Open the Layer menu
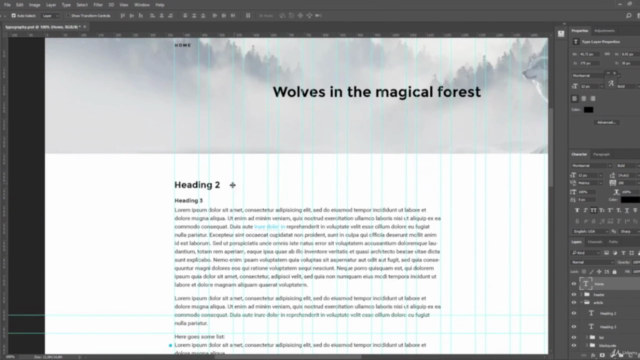 [51, 5]
